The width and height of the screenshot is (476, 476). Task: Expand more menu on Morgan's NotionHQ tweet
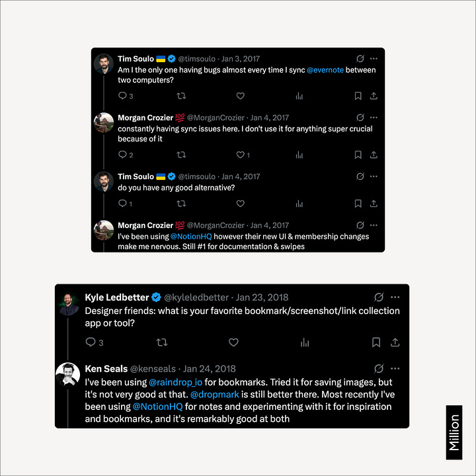[x=374, y=225]
